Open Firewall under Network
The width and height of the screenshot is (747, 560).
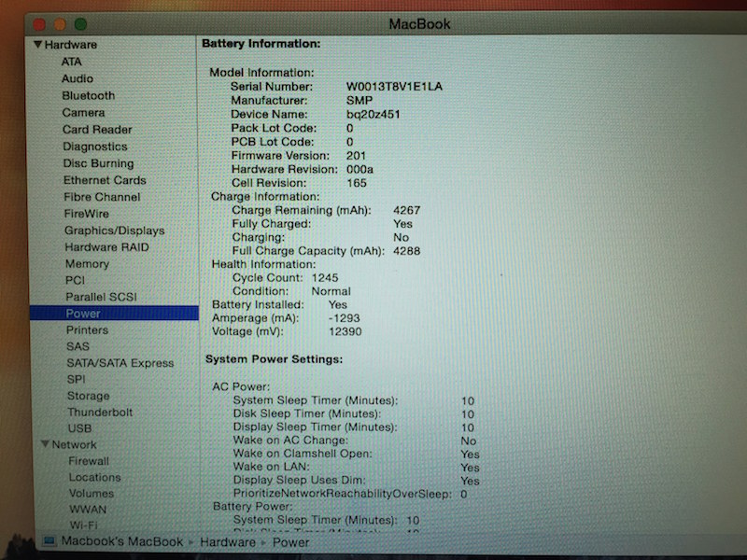click(89, 461)
